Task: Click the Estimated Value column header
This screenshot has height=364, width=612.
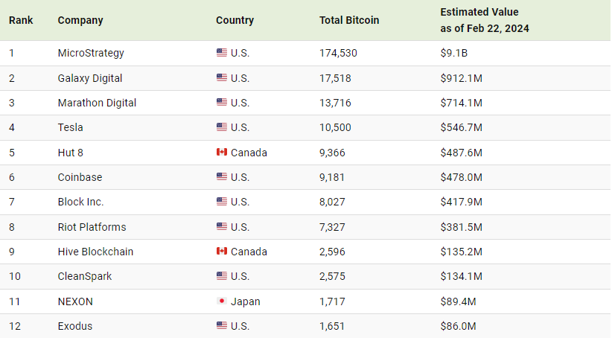Action: coord(485,20)
